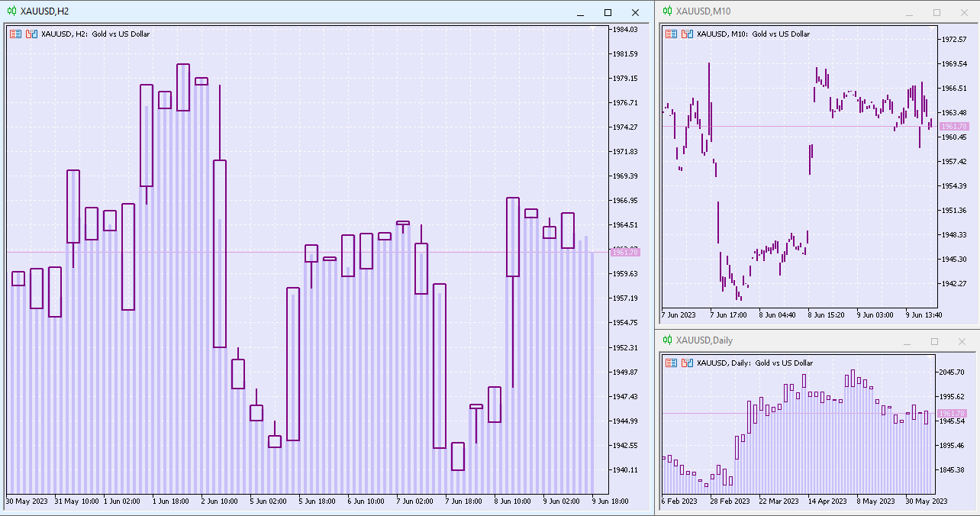980x516 pixels.
Task: Click the '8 Jun 15:20' time label in M10 chart
Action: [826, 314]
